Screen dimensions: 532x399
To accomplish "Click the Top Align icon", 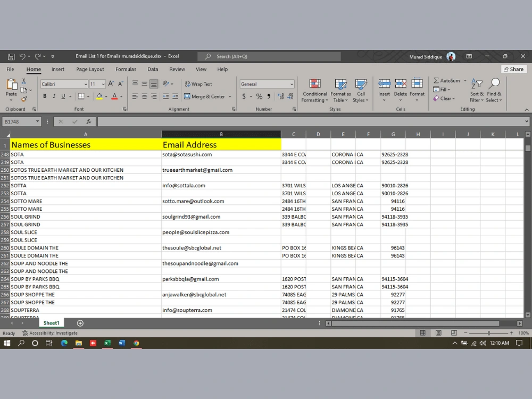I will click(135, 84).
